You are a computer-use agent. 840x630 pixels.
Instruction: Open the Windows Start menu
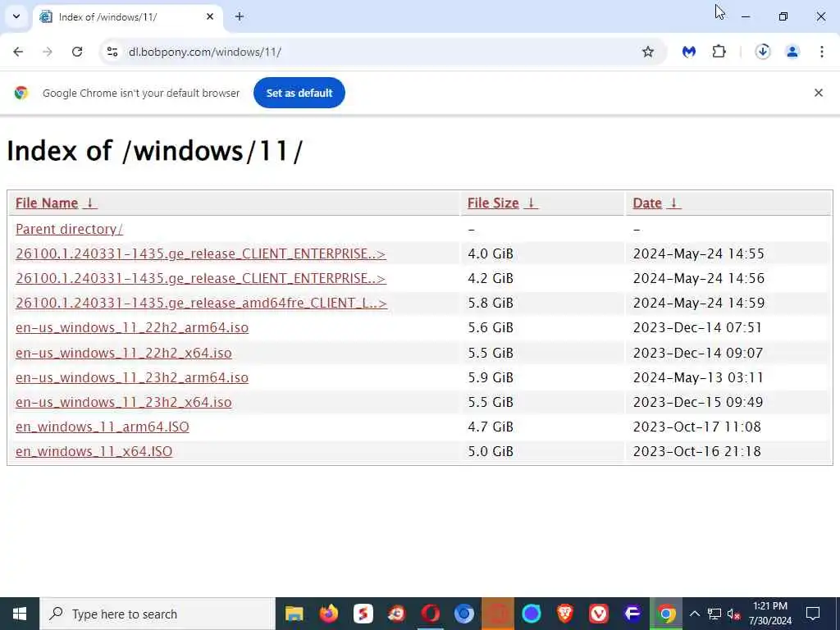tap(20, 614)
